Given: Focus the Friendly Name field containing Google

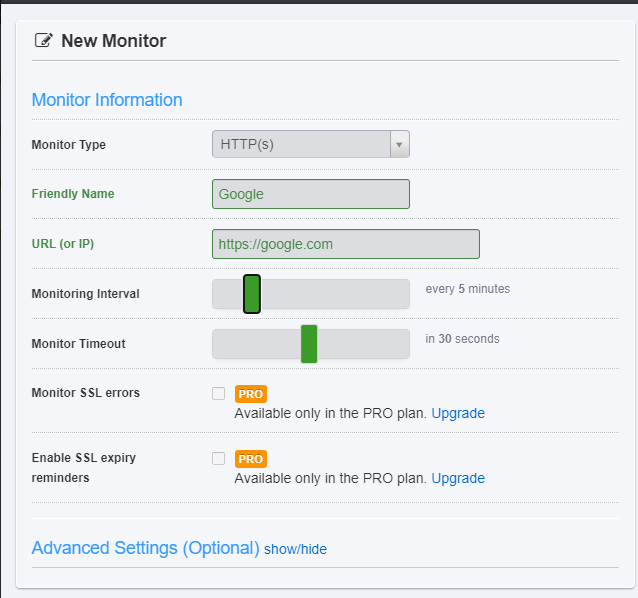Looking at the screenshot, I should (x=310, y=194).
